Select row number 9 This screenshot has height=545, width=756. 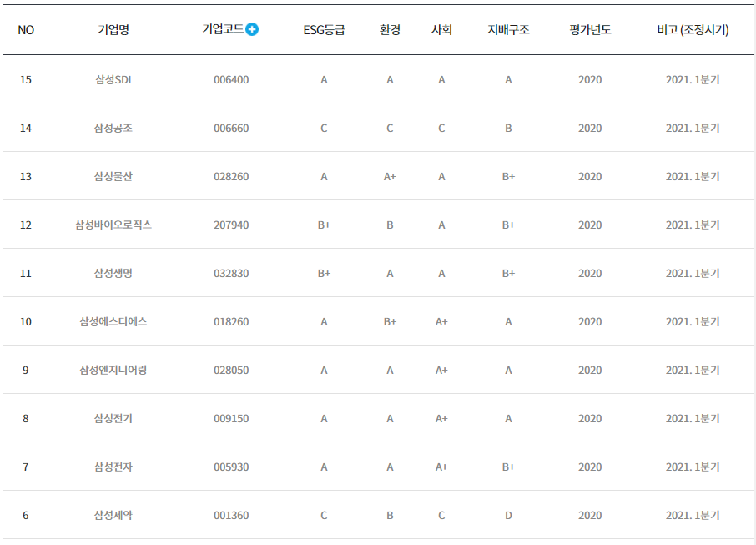pyautogui.click(x=26, y=370)
